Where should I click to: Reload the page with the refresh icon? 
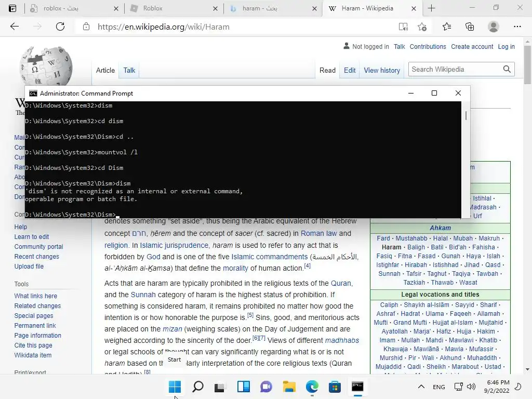coord(60,26)
